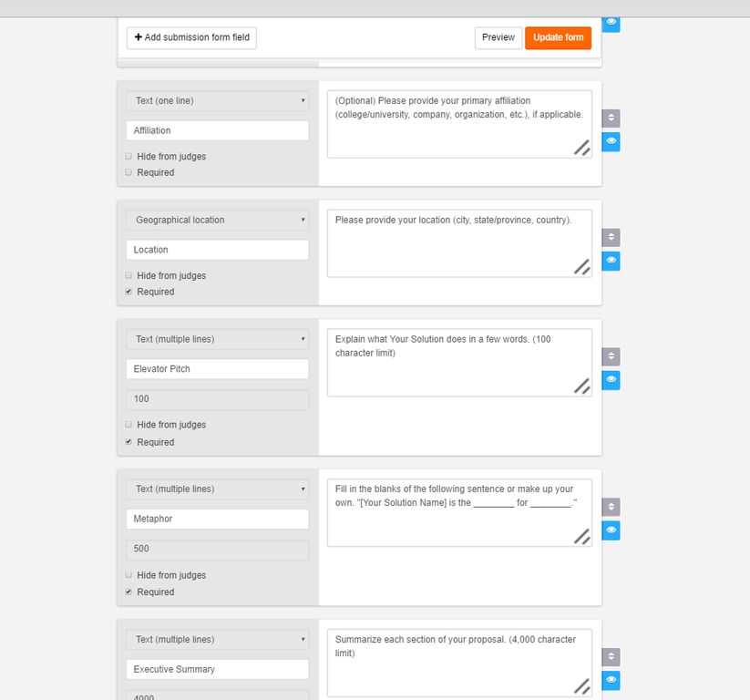
Task: Click the Location field name input
Action: tap(217, 250)
